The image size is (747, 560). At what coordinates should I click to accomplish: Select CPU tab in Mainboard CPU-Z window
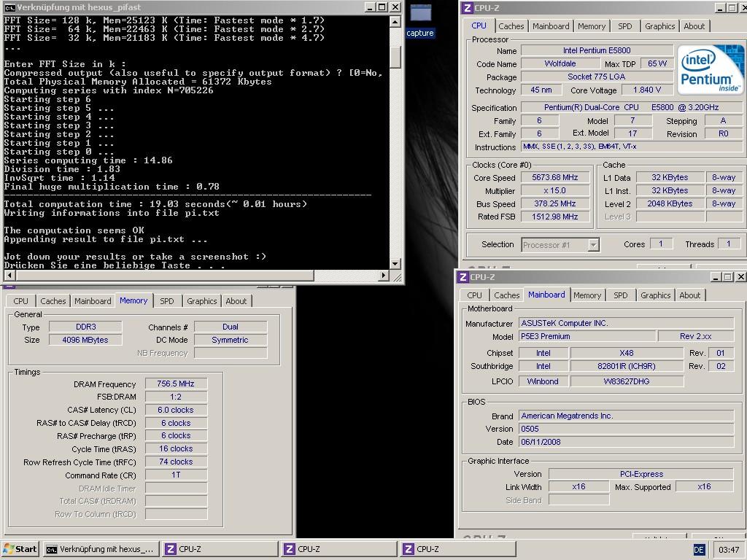474,295
